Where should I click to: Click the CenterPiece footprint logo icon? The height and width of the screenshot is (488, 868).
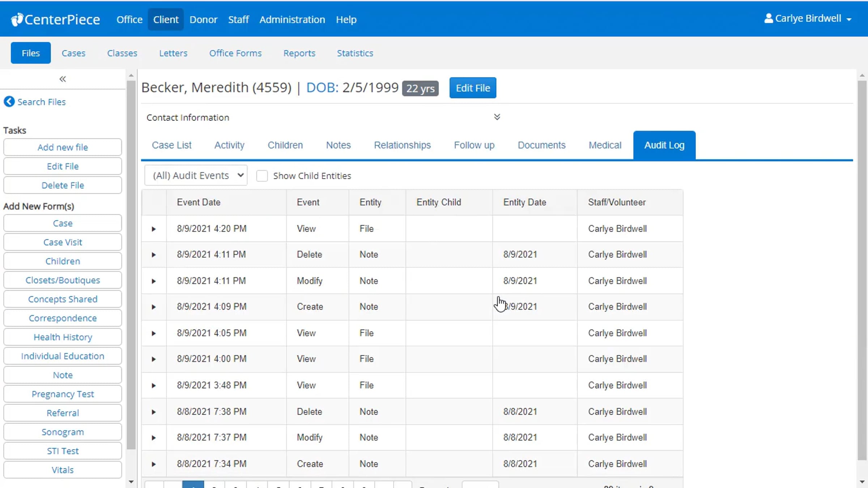tap(17, 20)
